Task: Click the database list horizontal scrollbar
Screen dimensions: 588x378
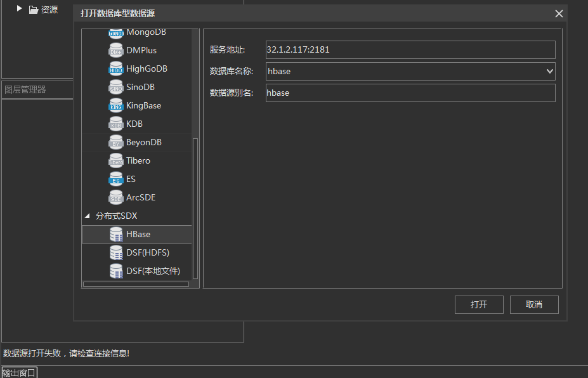Action: tap(136, 284)
